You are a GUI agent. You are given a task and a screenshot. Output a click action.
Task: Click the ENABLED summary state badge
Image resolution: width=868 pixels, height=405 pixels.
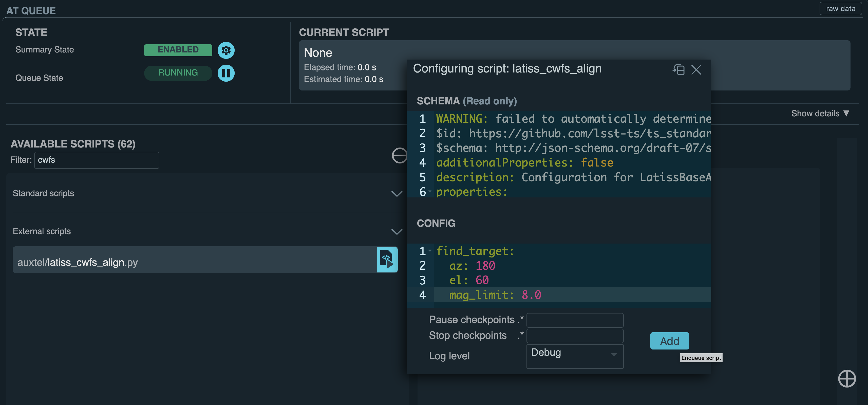point(178,50)
